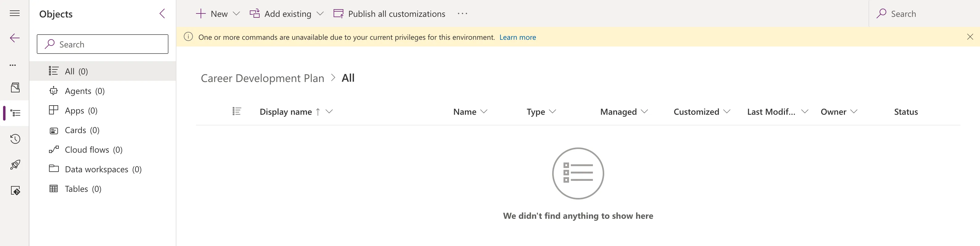Click the Objects panel search field
980x246 pixels.
point(102,44)
